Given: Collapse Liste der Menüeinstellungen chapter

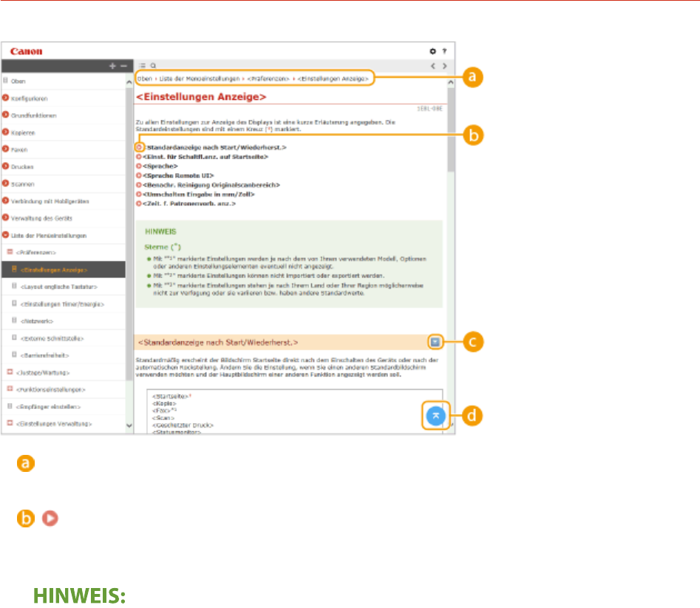Looking at the screenshot, I should pyautogui.click(x=6, y=235).
